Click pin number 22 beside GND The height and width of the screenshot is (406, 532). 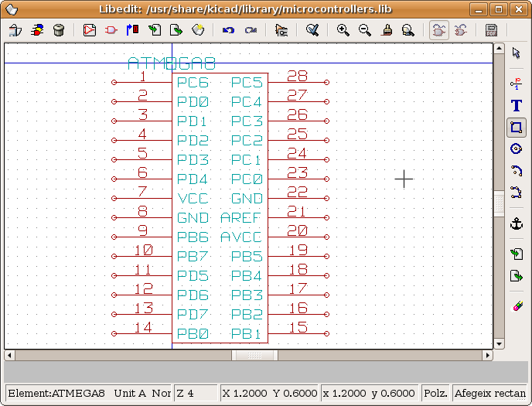[297, 192]
